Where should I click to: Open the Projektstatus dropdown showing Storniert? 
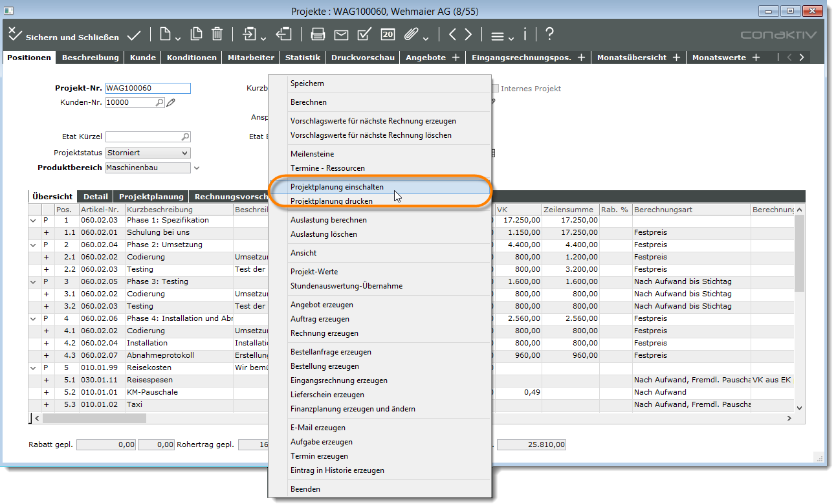point(184,153)
